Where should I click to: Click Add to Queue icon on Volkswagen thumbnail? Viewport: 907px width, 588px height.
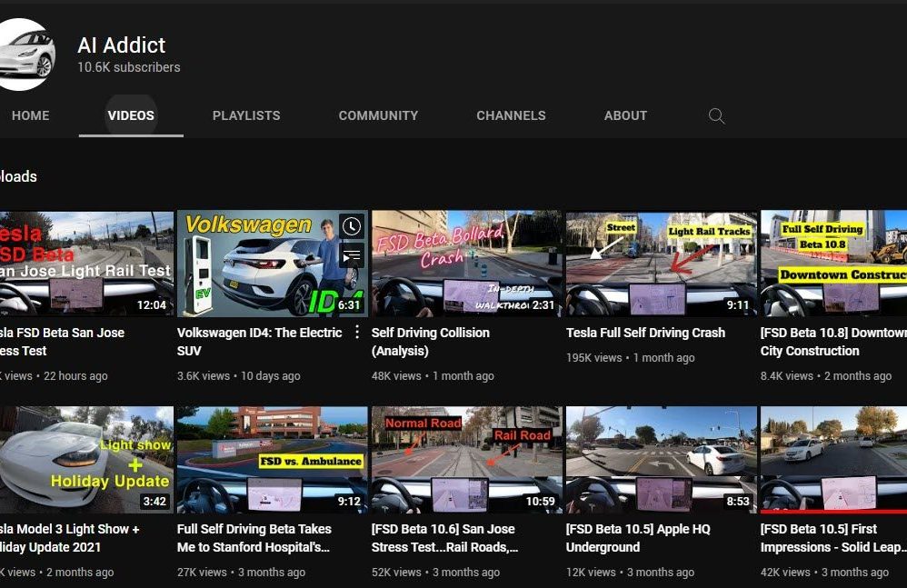(352, 256)
